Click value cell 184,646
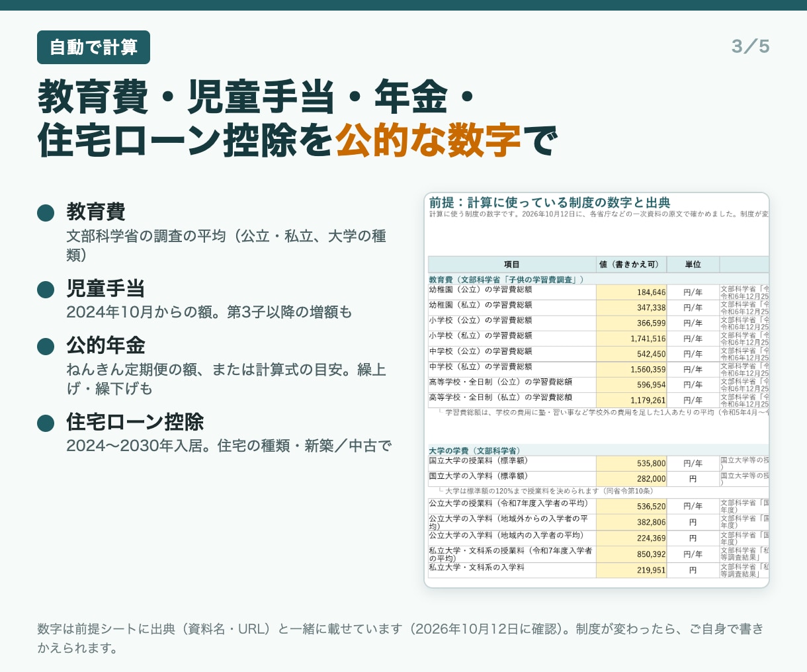Viewport: 807px width, 672px height. point(631,292)
